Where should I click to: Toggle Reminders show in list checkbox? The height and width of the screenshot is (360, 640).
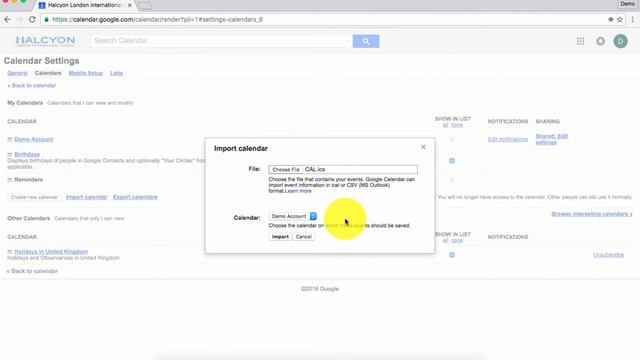452,180
